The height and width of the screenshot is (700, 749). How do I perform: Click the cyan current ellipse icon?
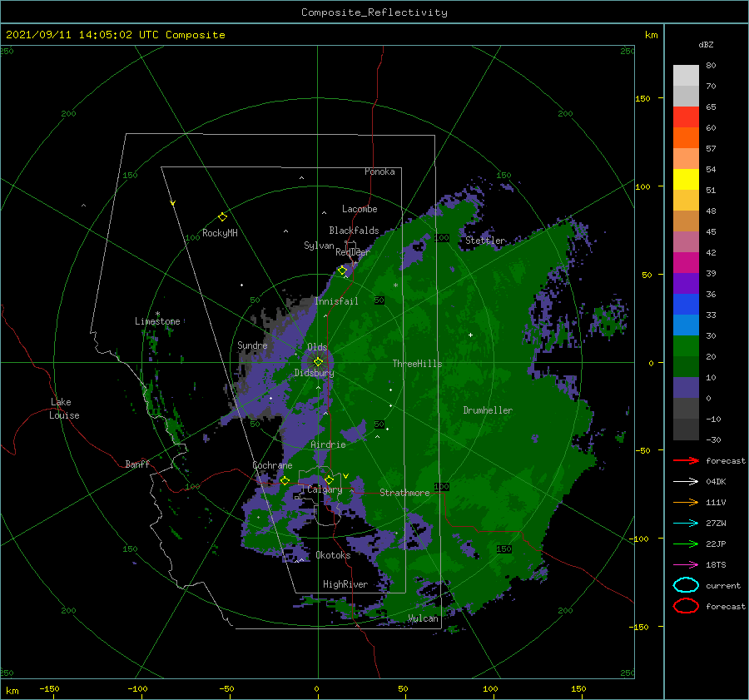tap(686, 585)
